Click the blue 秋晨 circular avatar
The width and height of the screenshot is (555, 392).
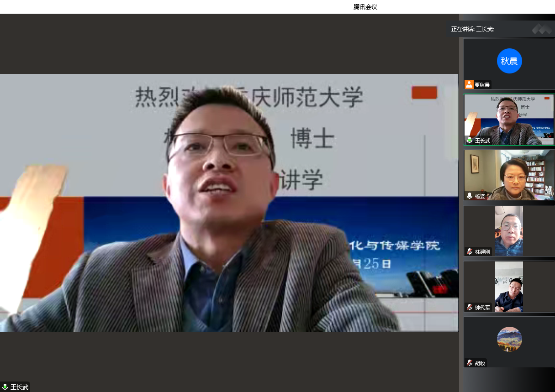click(x=509, y=61)
